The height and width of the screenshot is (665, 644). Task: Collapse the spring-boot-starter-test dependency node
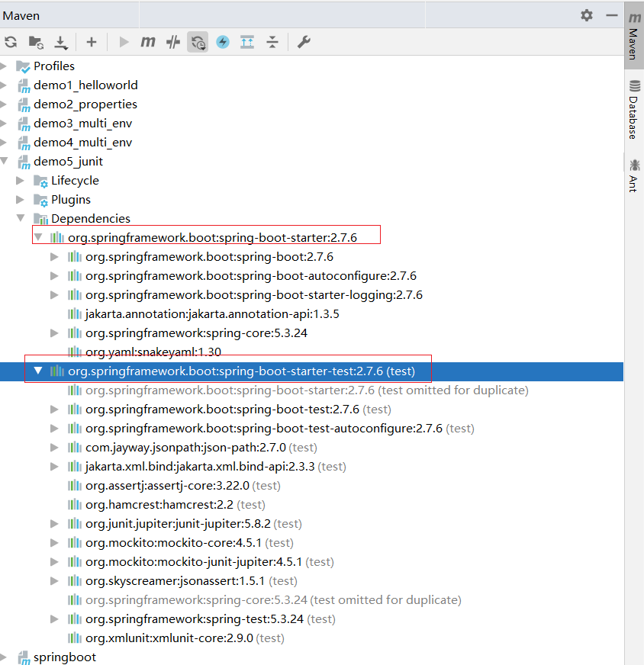(38, 371)
